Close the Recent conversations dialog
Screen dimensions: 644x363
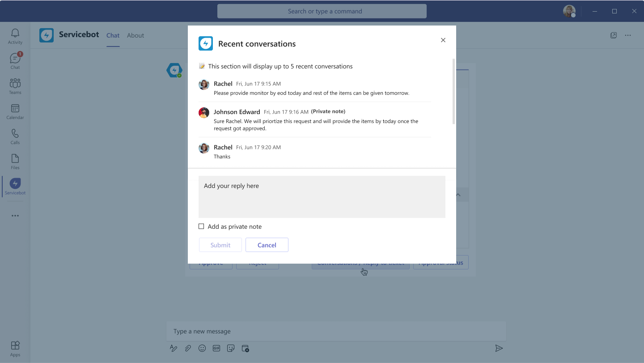(443, 40)
